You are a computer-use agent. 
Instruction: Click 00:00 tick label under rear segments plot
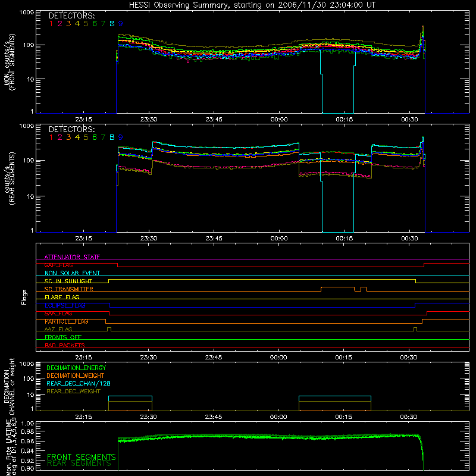pyautogui.click(x=279, y=239)
